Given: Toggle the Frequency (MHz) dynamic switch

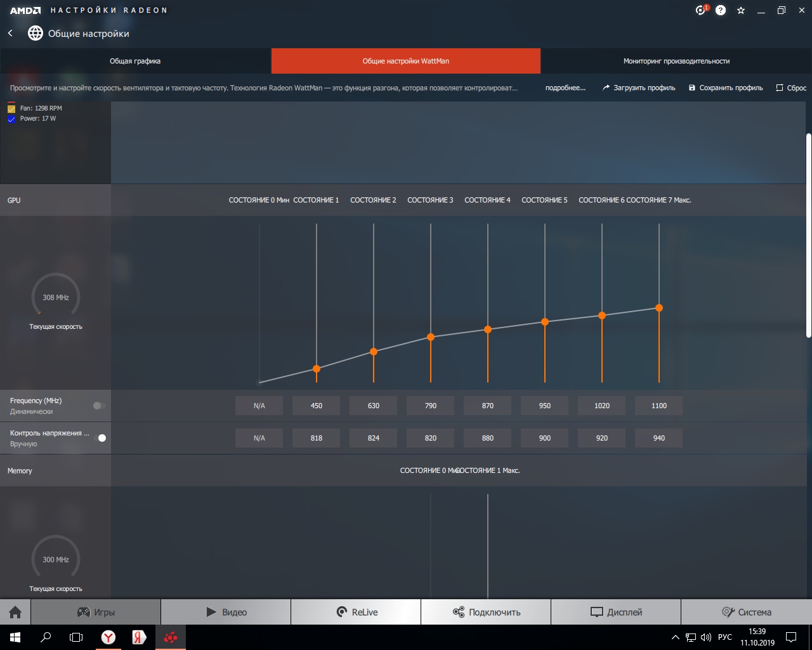Looking at the screenshot, I should coord(99,406).
